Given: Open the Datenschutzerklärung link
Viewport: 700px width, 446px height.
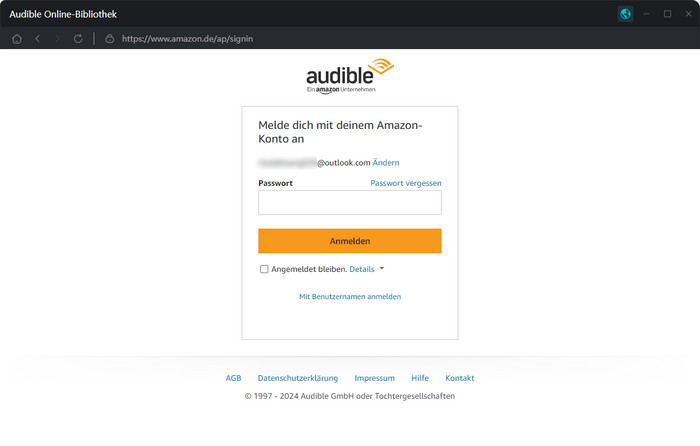Looking at the screenshot, I should (298, 378).
